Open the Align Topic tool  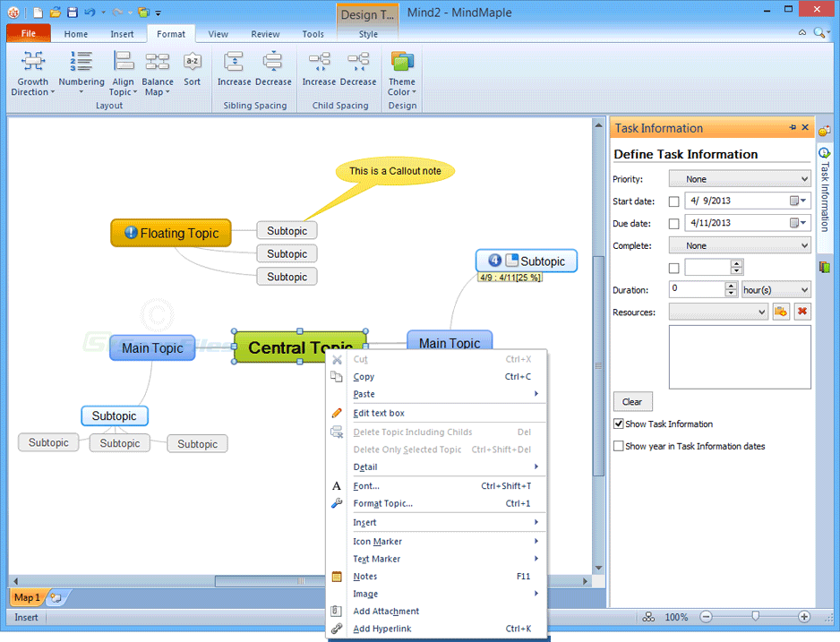(124, 73)
